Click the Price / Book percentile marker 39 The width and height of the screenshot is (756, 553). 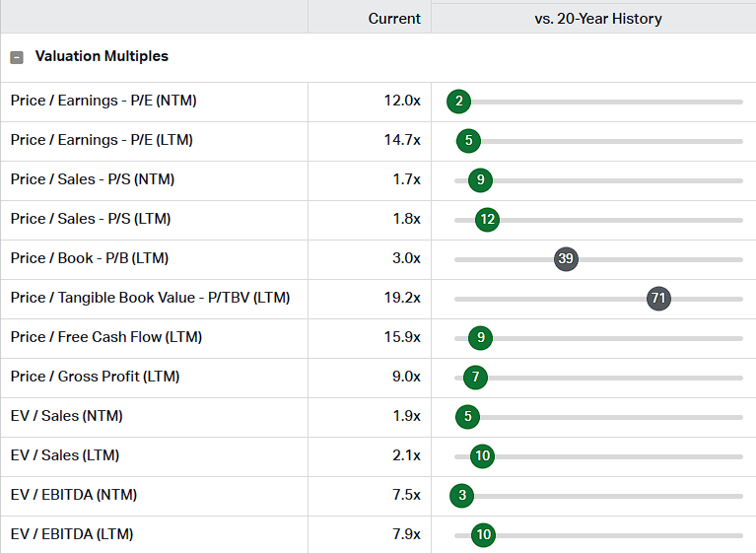[x=566, y=258]
